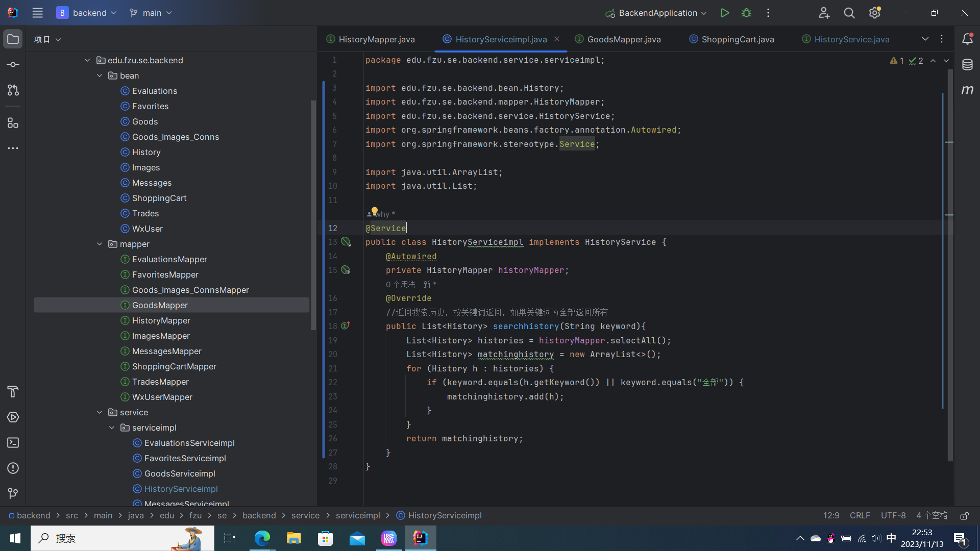Open Code With Me user icon

click(x=824, y=13)
